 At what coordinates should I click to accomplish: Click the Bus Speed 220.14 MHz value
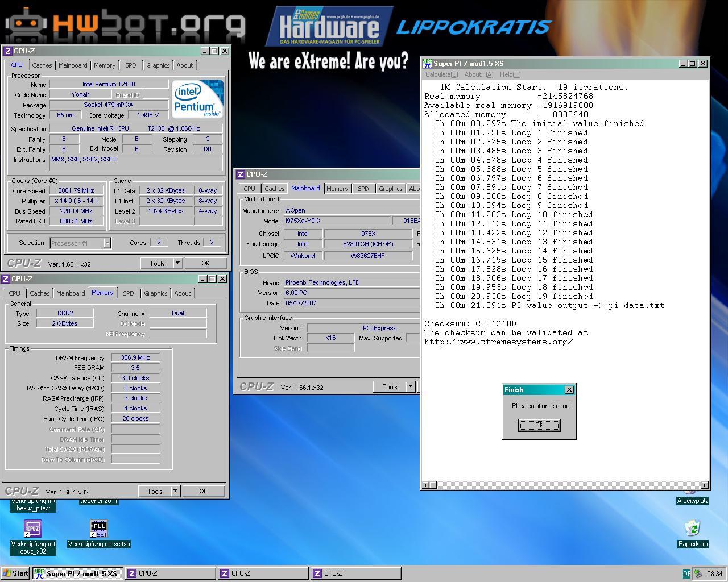point(76,211)
